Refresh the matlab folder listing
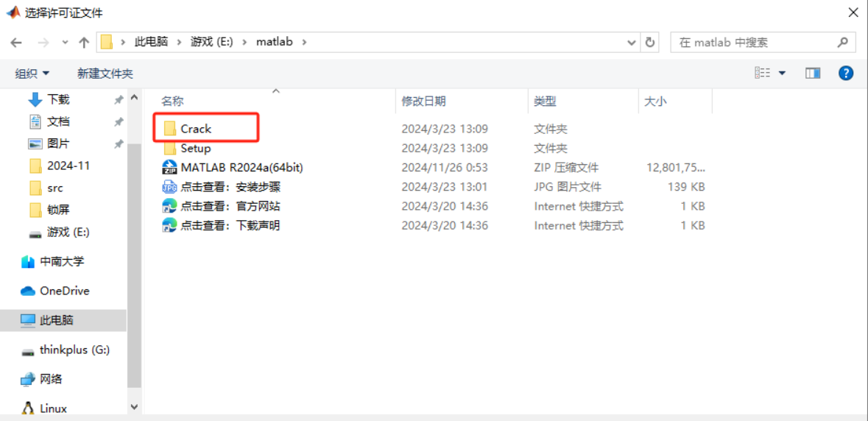This screenshot has width=868, height=421. [650, 42]
